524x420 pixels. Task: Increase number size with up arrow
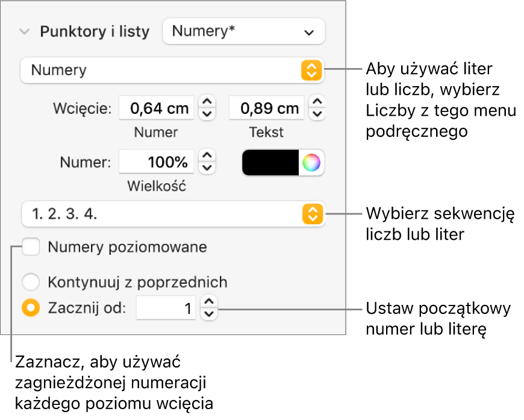[x=207, y=156]
